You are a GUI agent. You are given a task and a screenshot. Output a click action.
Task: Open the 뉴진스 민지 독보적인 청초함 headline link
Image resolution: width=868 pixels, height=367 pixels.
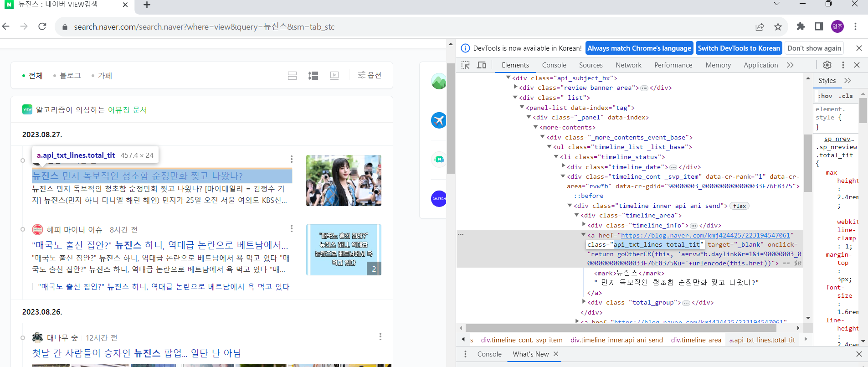pos(137,176)
